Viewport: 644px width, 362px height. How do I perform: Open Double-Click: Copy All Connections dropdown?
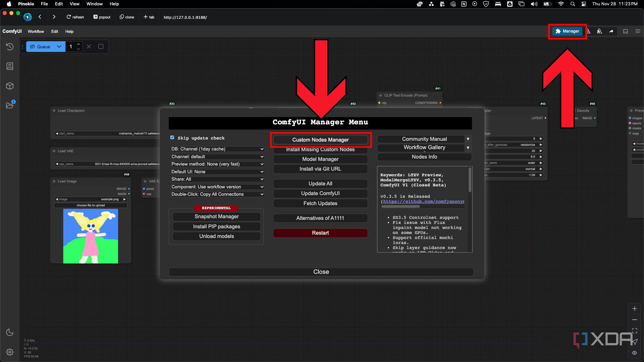point(217,194)
